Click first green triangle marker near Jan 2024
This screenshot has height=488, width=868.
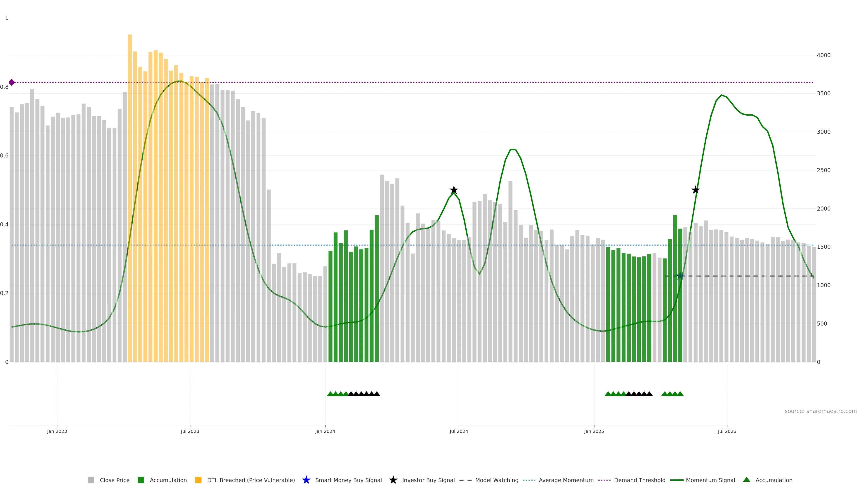330,394
